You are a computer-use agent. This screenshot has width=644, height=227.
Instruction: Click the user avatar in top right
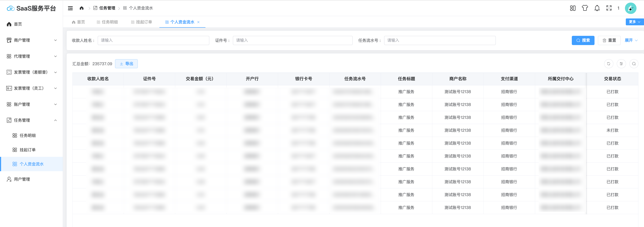pos(630,8)
